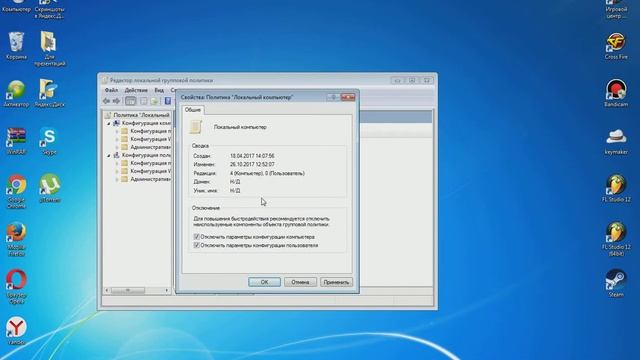The width and height of the screenshot is (640, 360).
Task: Open the Bandicam desktop shortcut
Action: pos(616,93)
